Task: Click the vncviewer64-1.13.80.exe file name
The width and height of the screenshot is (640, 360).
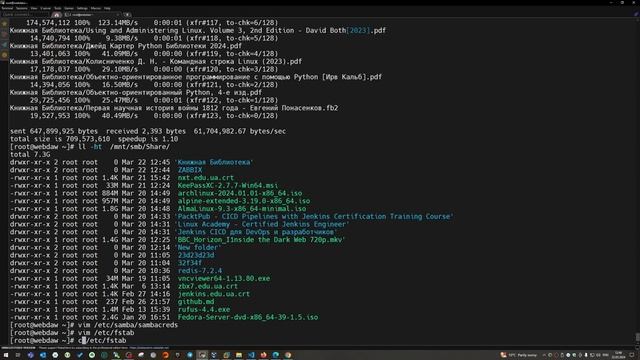Action: [224, 278]
